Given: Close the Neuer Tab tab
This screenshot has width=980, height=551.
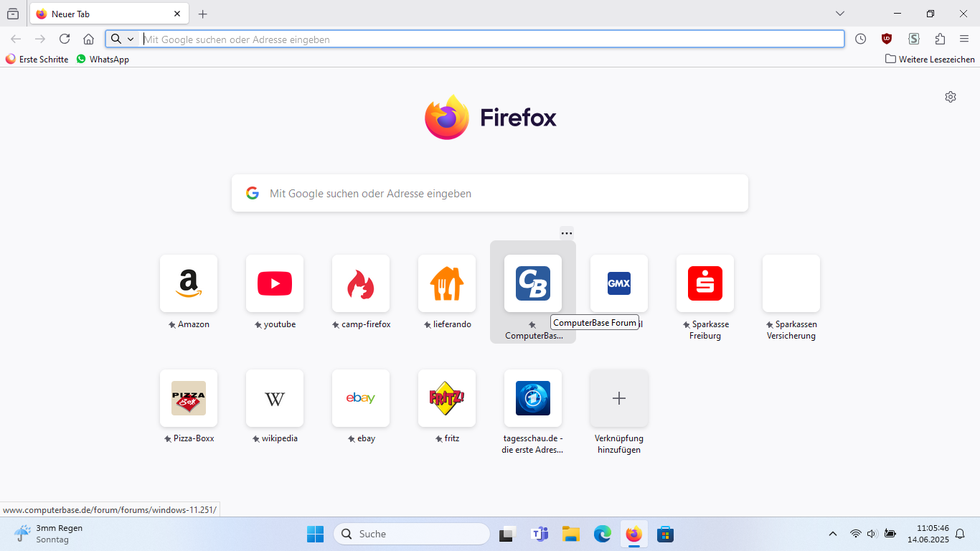Looking at the screenshot, I should (177, 14).
